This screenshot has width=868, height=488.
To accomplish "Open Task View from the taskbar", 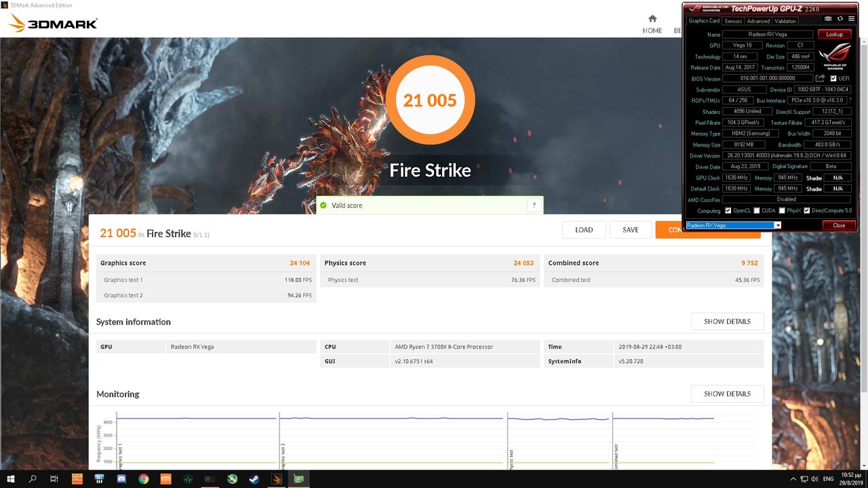I will click(x=54, y=479).
